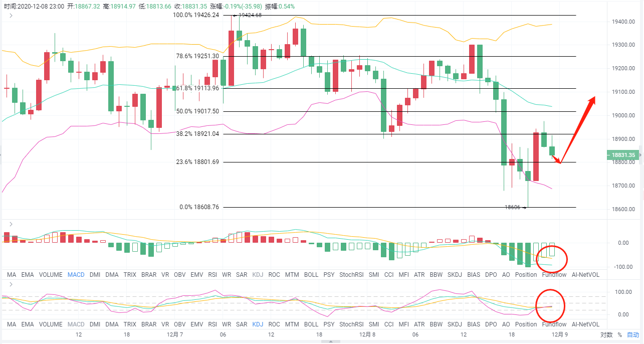Select ROC tab in the MACD panel row
Viewport: 644px width, 344px height.
click(x=274, y=275)
